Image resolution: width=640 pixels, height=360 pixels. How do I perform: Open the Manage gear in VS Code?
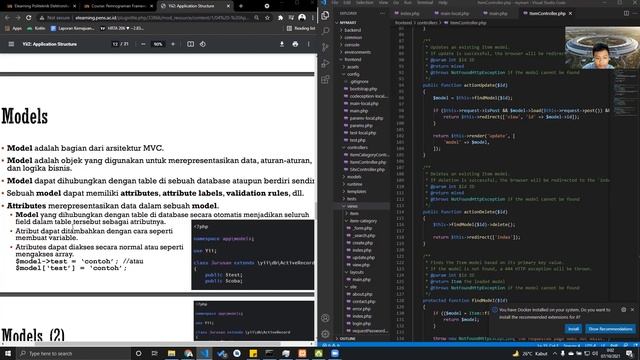325,334
